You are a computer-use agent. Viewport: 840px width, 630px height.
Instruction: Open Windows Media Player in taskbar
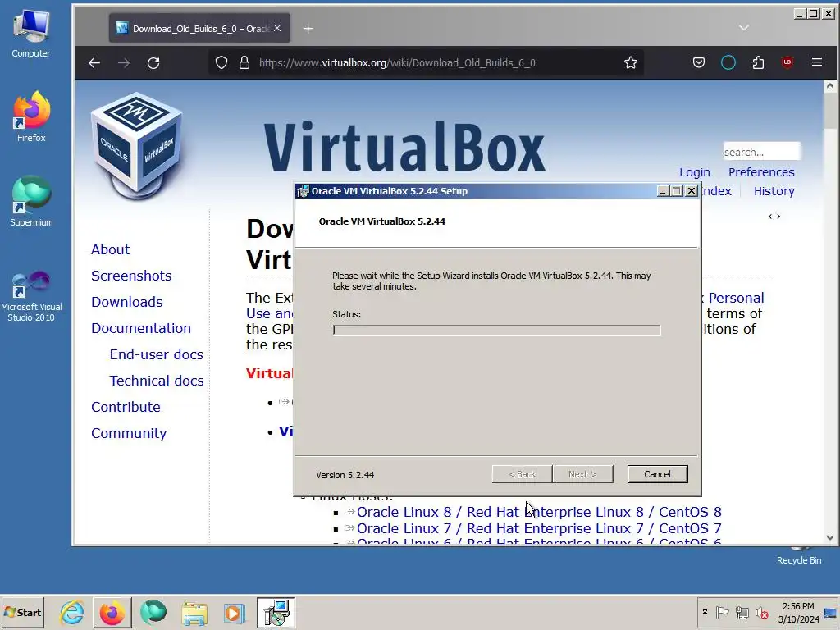pos(234,612)
